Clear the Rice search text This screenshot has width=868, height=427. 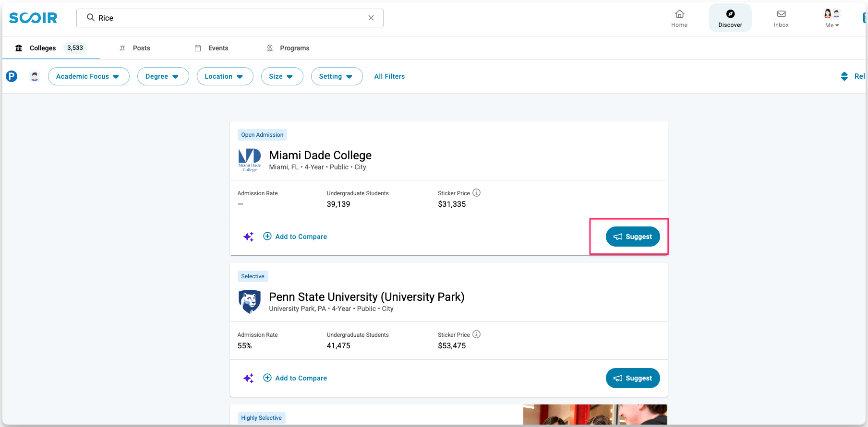click(371, 18)
